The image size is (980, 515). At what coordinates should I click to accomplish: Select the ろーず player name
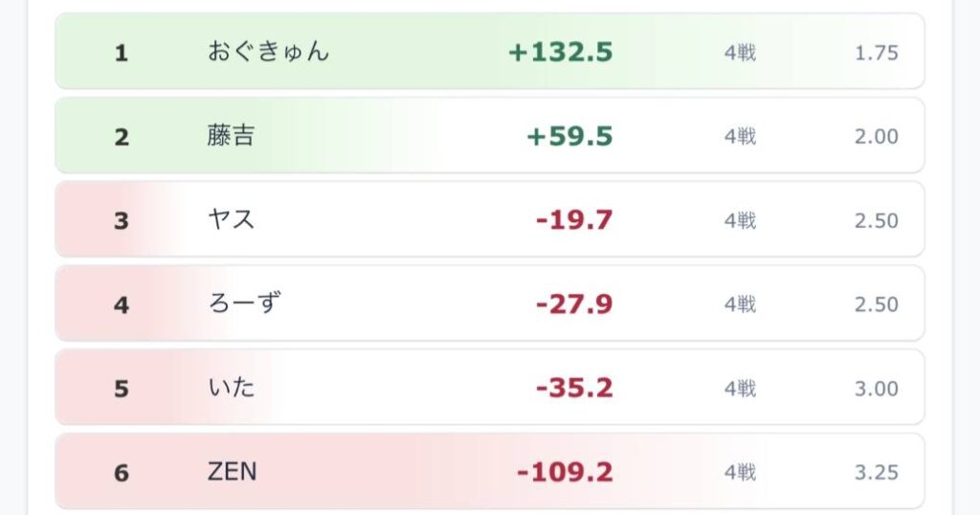pos(244,303)
